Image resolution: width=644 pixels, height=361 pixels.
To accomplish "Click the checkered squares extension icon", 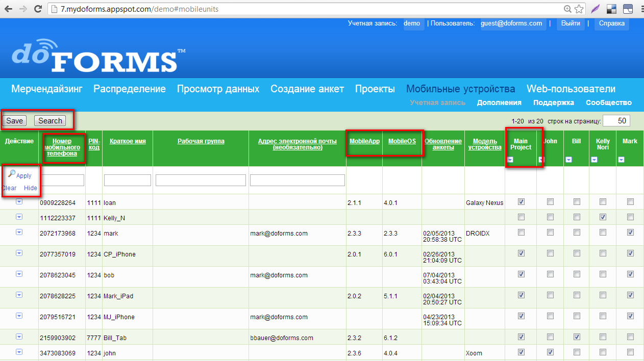I will [x=611, y=9].
